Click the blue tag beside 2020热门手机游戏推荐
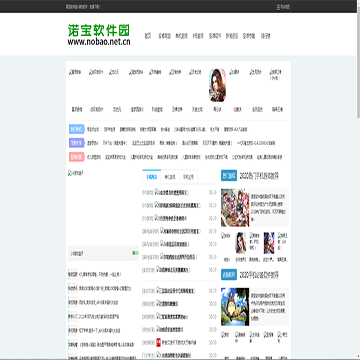Viewport: 360px width, 360px height. click(x=229, y=176)
